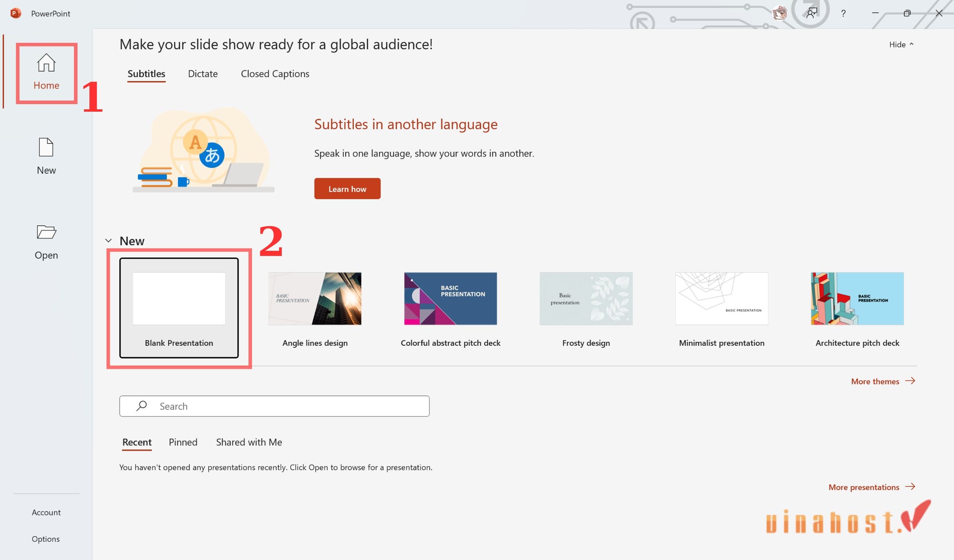Close the PowerPoint window
The width and height of the screenshot is (954, 560).
[939, 13]
